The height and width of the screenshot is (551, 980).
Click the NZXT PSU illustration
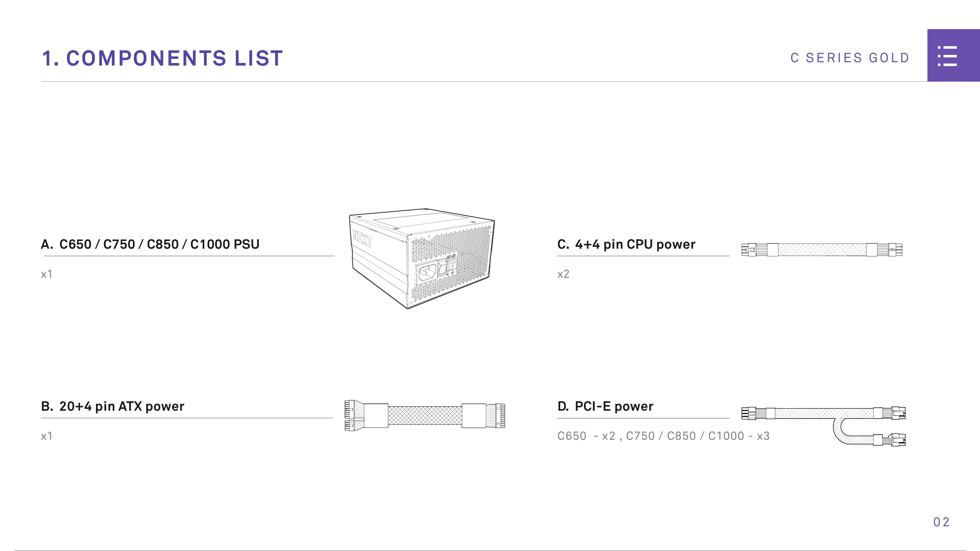422,259
